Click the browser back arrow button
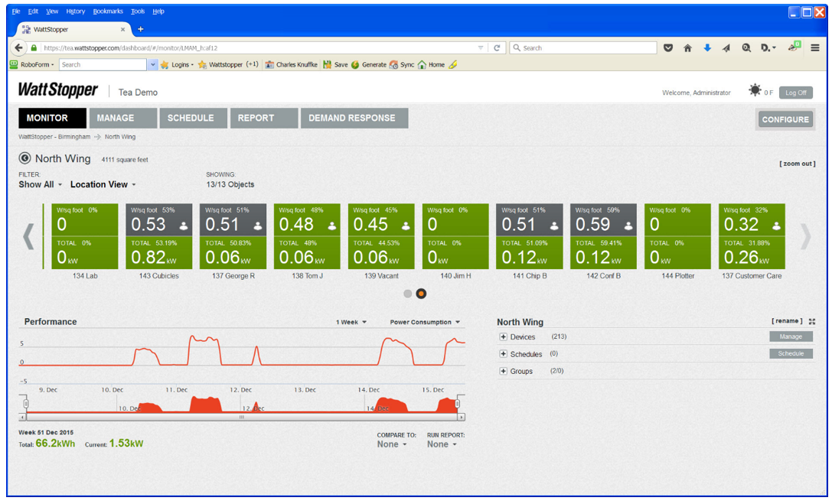Screen dimensions: 832x504 point(18,47)
